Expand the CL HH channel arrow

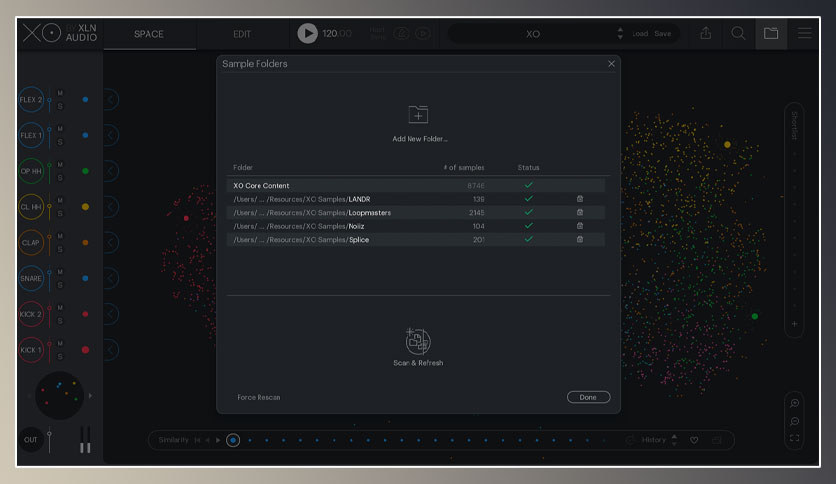pos(110,207)
